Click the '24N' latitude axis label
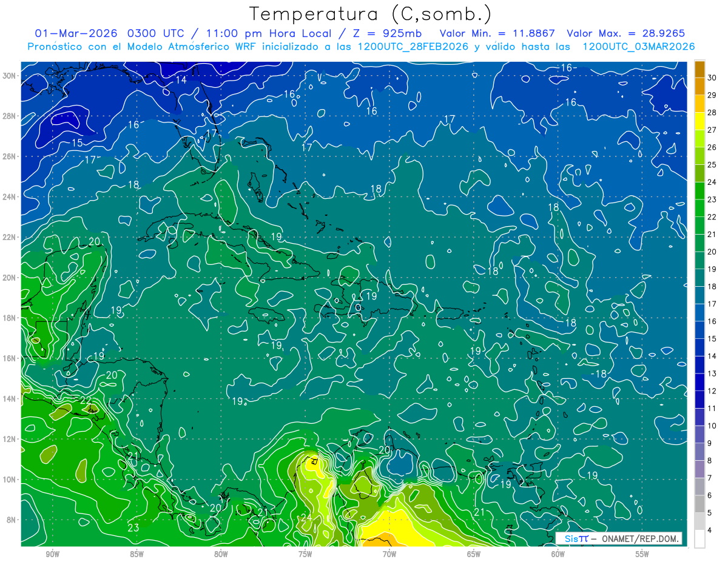The image size is (728, 562). [x=10, y=196]
